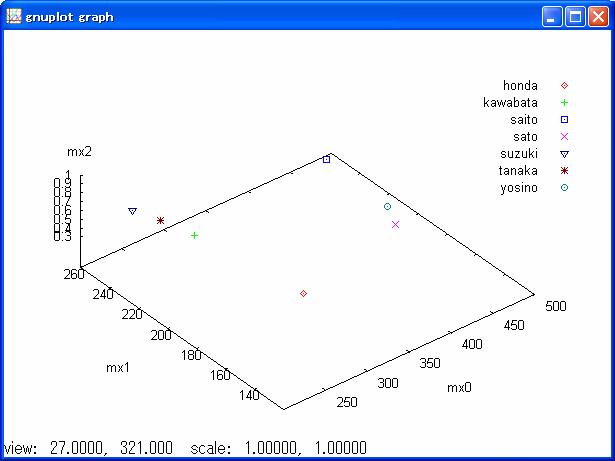
Task: Click the mx1 axis label
Action: [119, 367]
